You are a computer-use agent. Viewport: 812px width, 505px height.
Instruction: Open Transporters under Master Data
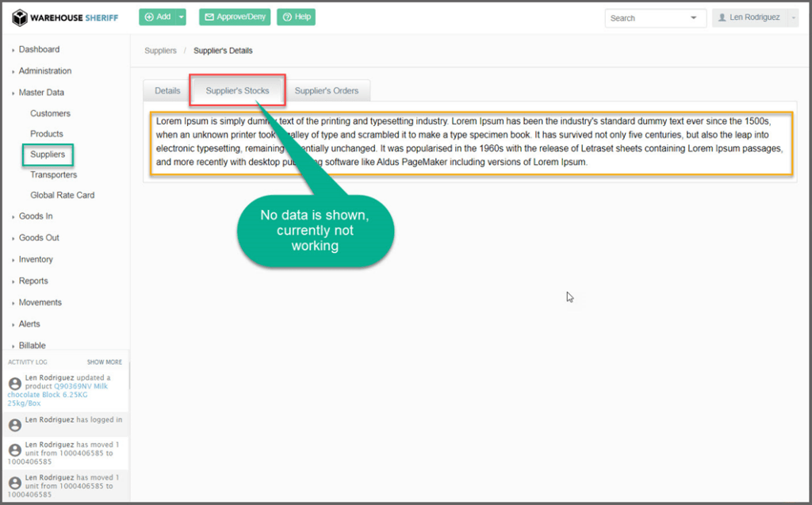[x=53, y=174]
